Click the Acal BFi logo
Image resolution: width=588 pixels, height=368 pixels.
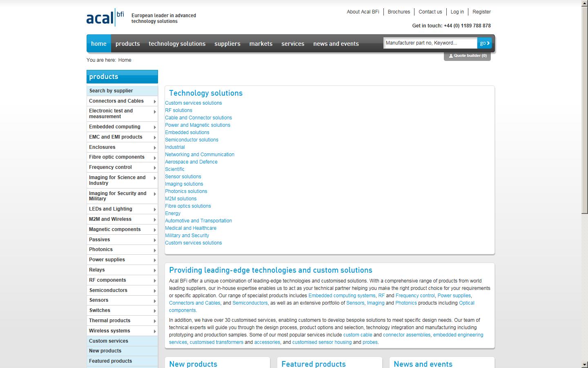tap(105, 18)
